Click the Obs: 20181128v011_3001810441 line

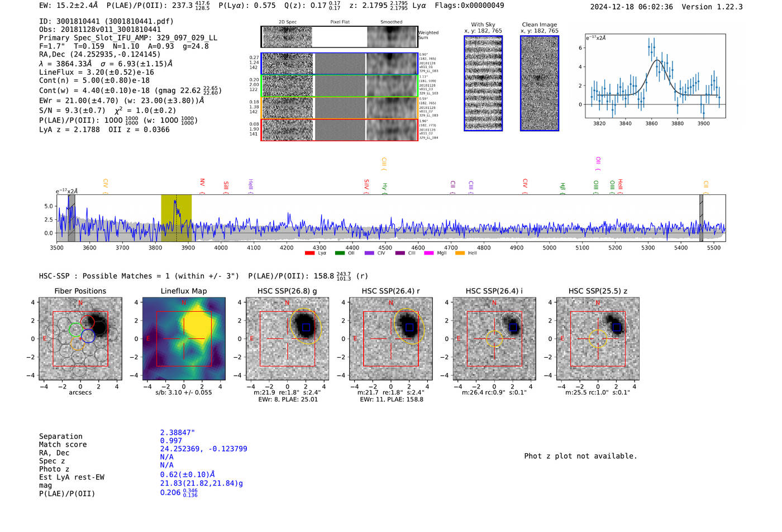[100, 30]
